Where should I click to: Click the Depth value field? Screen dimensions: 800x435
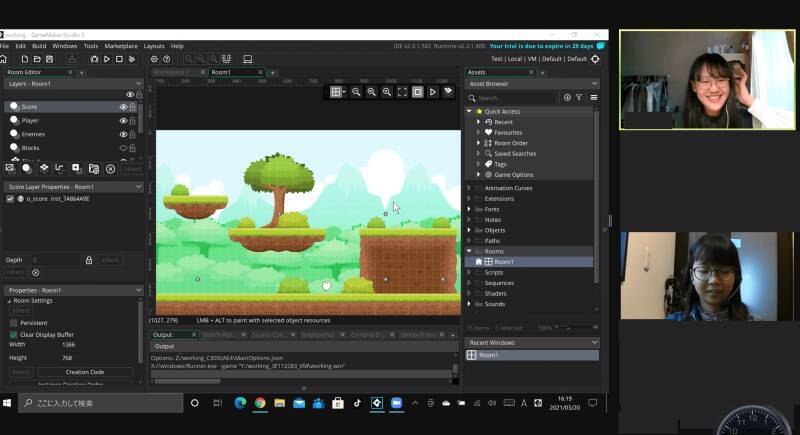55,260
